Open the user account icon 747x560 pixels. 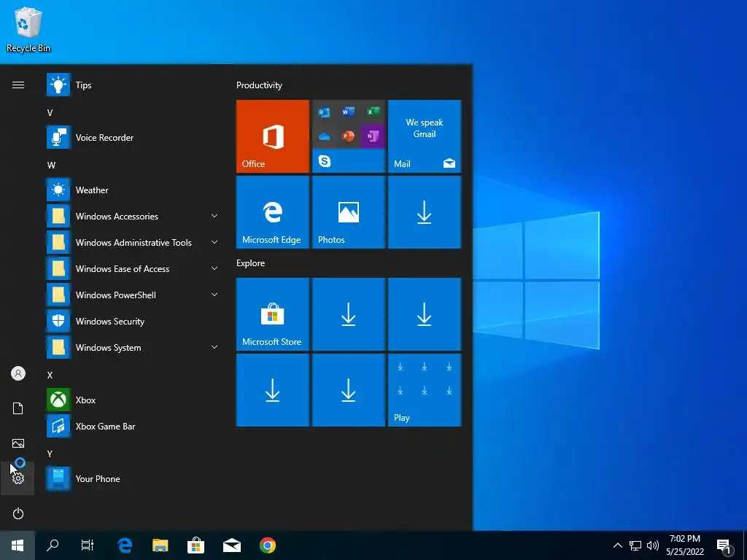18,373
